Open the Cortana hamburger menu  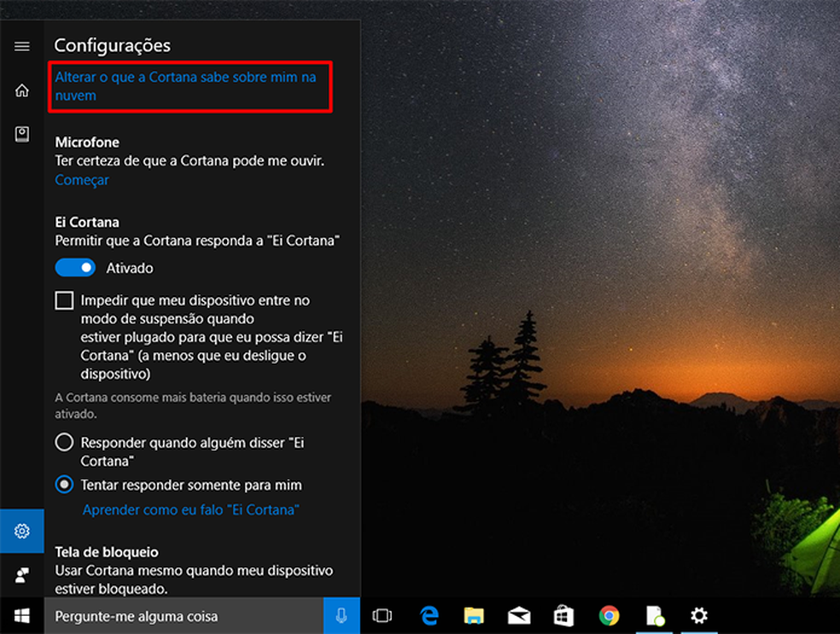[x=21, y=46]
